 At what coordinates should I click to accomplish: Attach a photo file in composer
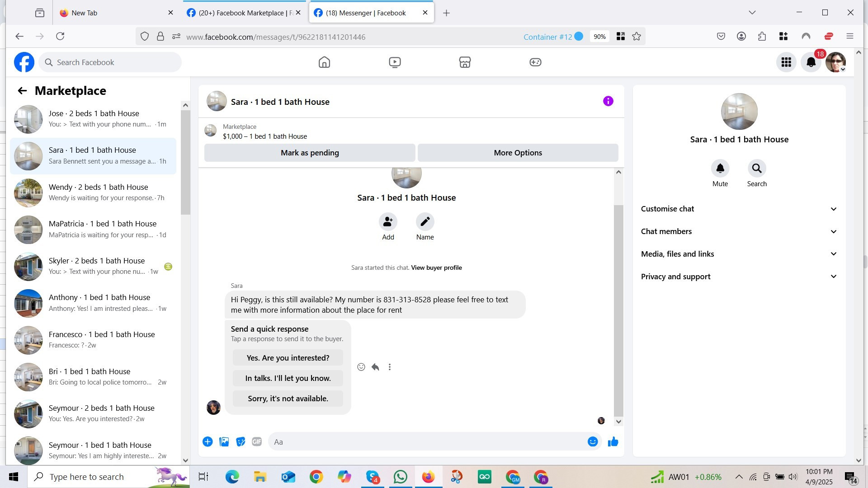pos(224,442)
